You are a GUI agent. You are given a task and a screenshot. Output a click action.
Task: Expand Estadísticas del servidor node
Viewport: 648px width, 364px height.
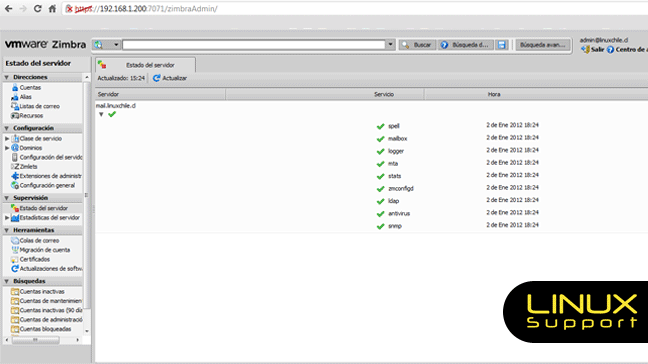pyautogui.click(x=7, y=218)
